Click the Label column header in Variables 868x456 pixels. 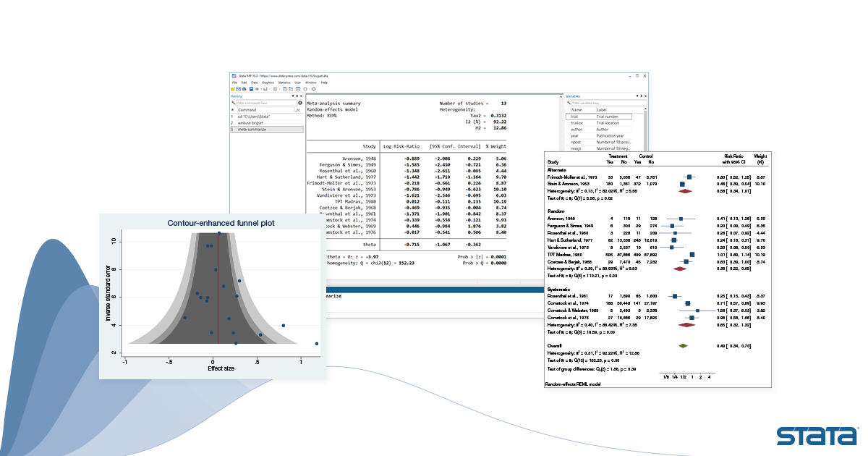point(602,109)
